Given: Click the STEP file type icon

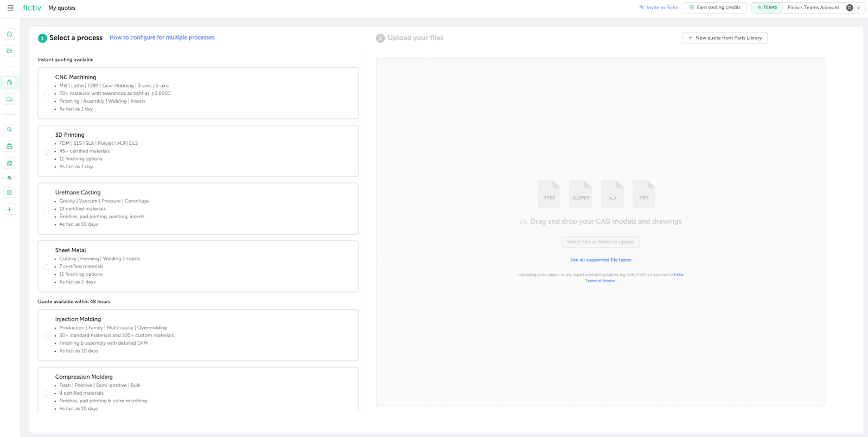Looking at the screenshot, I should [x=549, y=194].
